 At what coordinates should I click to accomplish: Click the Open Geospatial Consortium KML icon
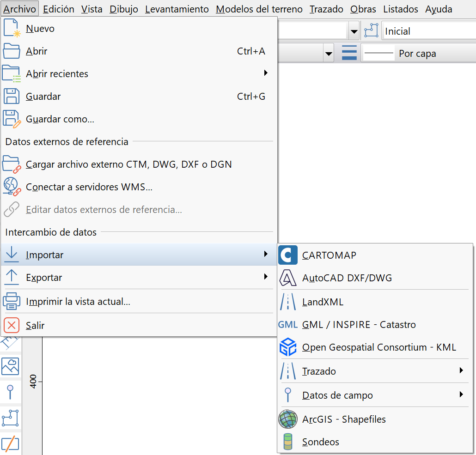pyautogui.click(x=288, y=347)
